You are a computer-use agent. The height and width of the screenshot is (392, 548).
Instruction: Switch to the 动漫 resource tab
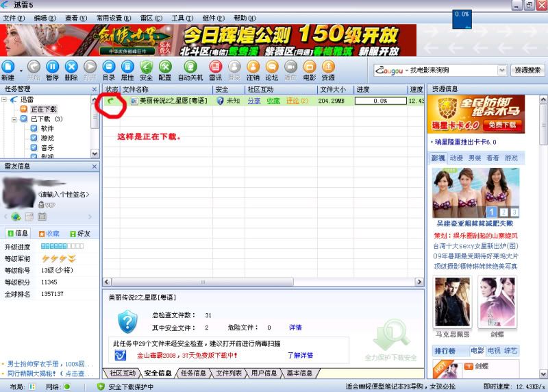pos(456,158)
